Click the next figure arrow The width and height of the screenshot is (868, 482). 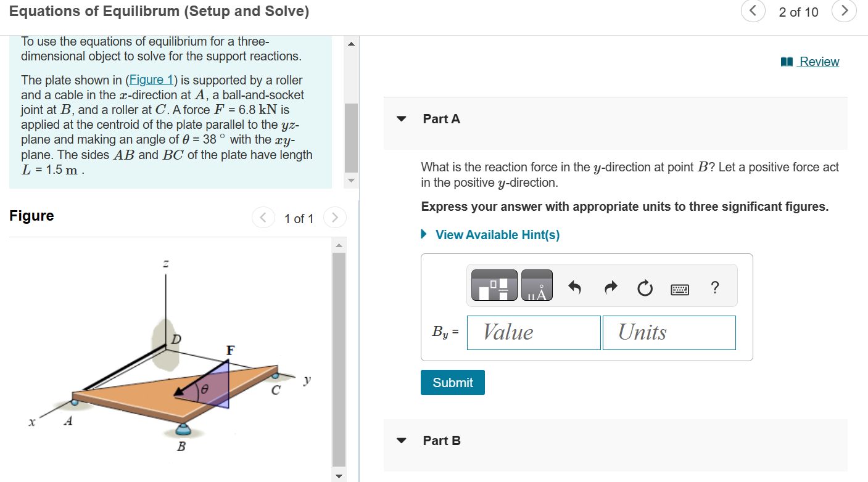point(334,218)
